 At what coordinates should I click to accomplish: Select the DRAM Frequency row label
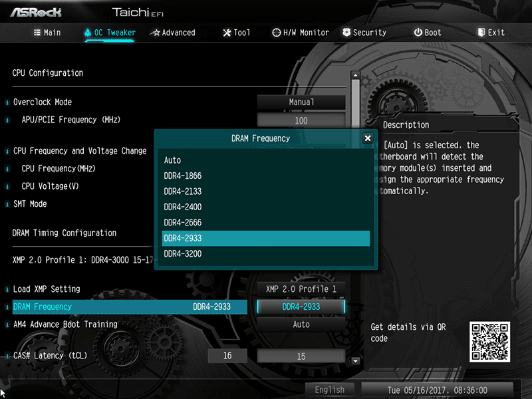(x=43, y=307)
